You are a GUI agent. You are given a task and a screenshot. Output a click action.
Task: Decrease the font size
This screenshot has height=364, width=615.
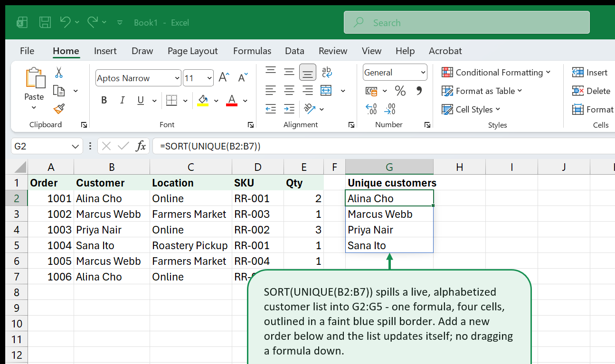242,78
